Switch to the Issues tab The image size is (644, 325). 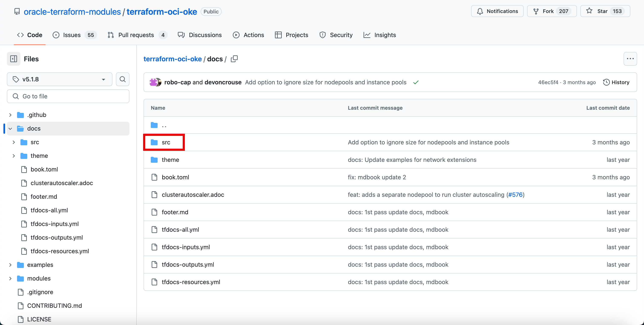[x=72, y=35]
